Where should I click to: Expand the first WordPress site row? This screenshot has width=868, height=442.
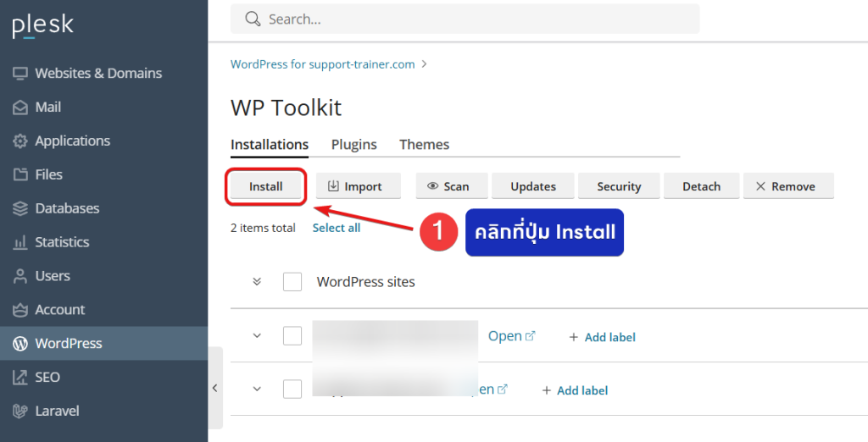[257, 336]
